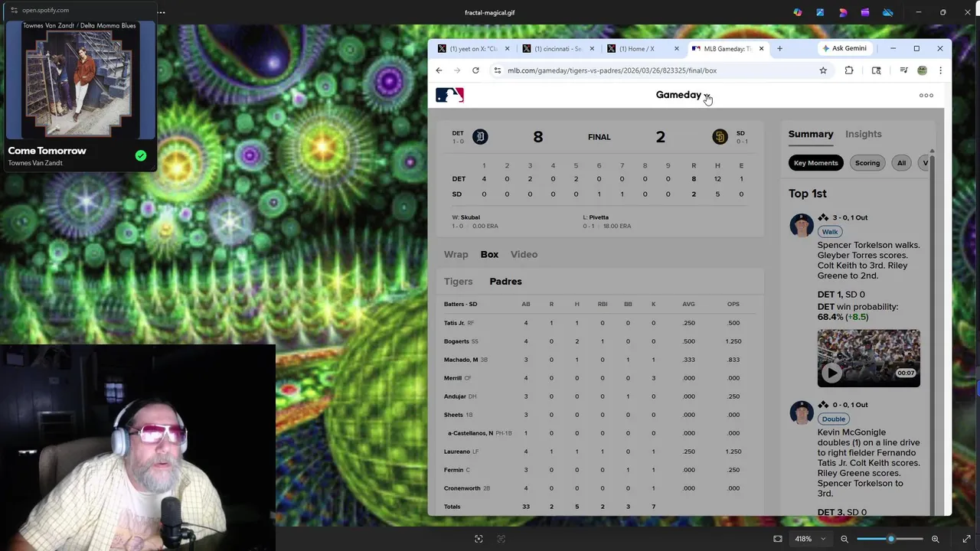Open the image editor icon in Photos title bar
This screenshot has width=980, height=551.
tap(820, 12)
